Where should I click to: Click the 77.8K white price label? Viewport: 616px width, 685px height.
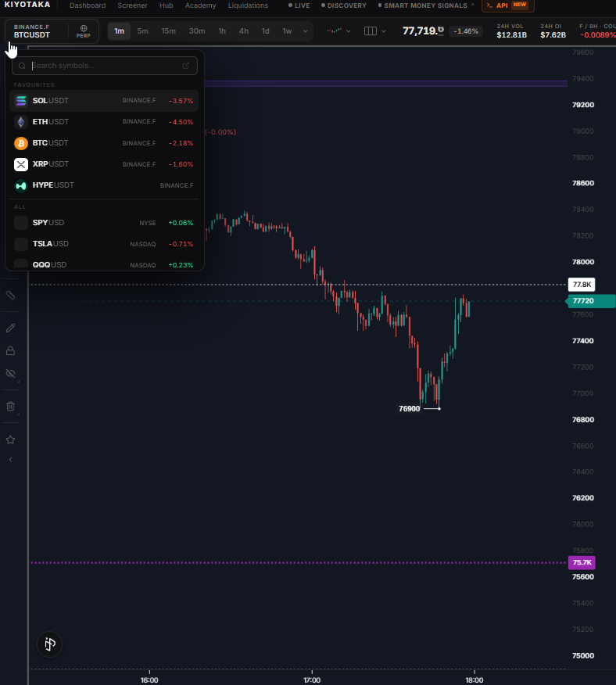(582, 285)
